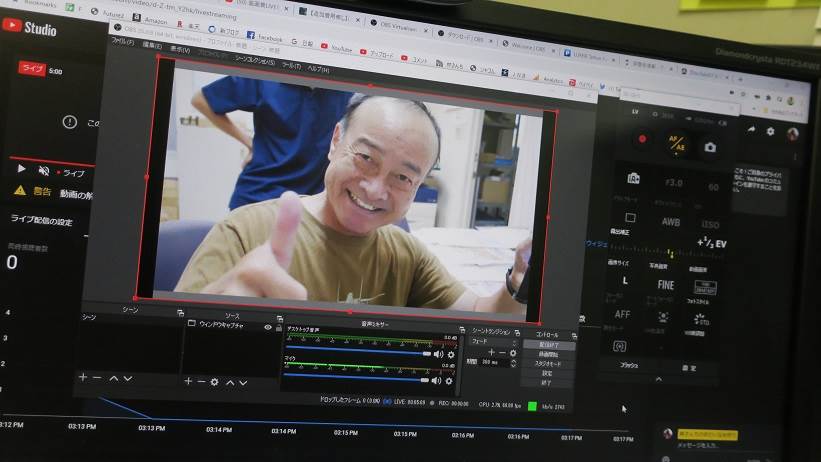
Task: Open the facebook bookmark in Chrome
Action: pos(264,37)
